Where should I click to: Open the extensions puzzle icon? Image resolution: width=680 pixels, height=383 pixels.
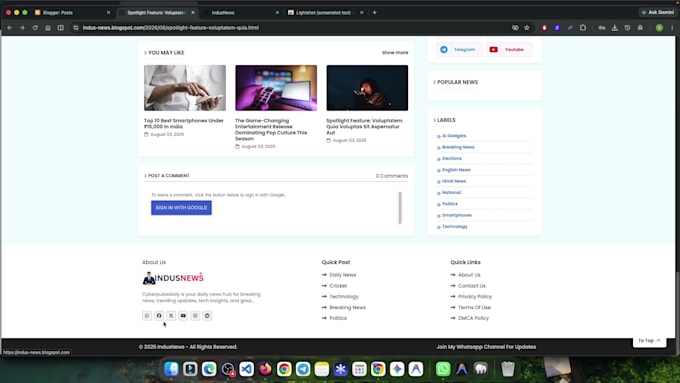(x=583, y=28)
